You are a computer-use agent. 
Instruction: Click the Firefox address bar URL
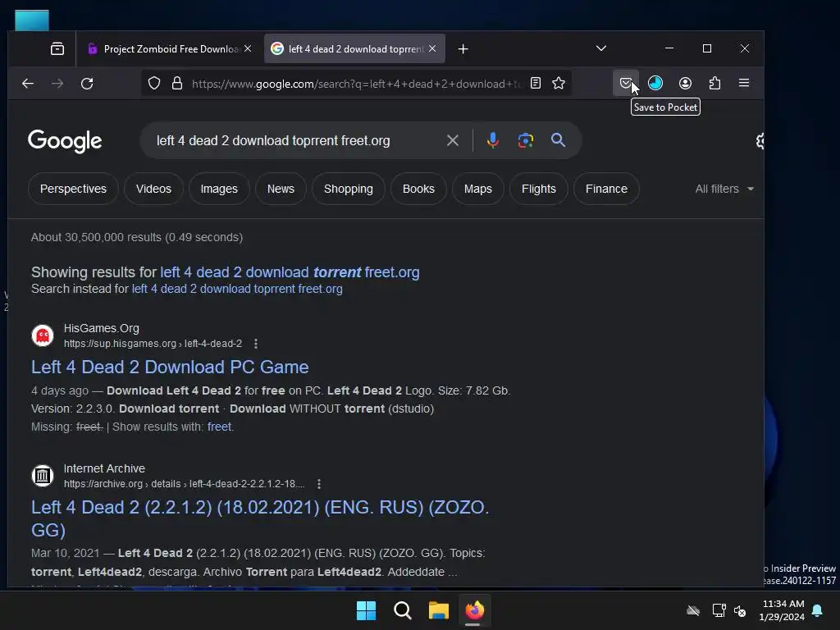[356, 84]
